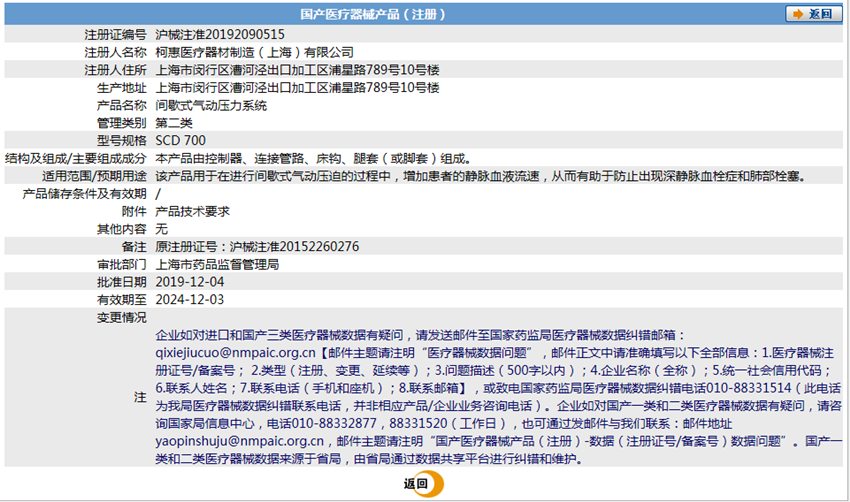Click approval department 上海市药品监督管理局
850x502 pixels.
[x=217, y=264]
